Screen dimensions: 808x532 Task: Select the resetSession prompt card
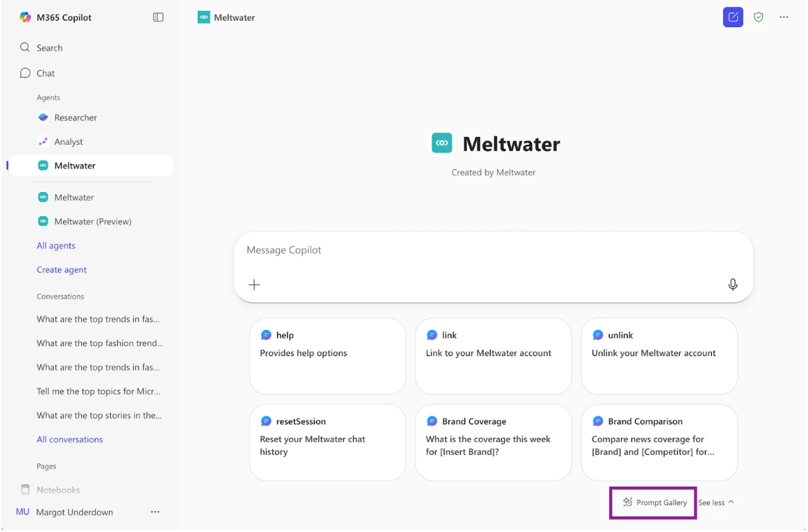[327, 442]
